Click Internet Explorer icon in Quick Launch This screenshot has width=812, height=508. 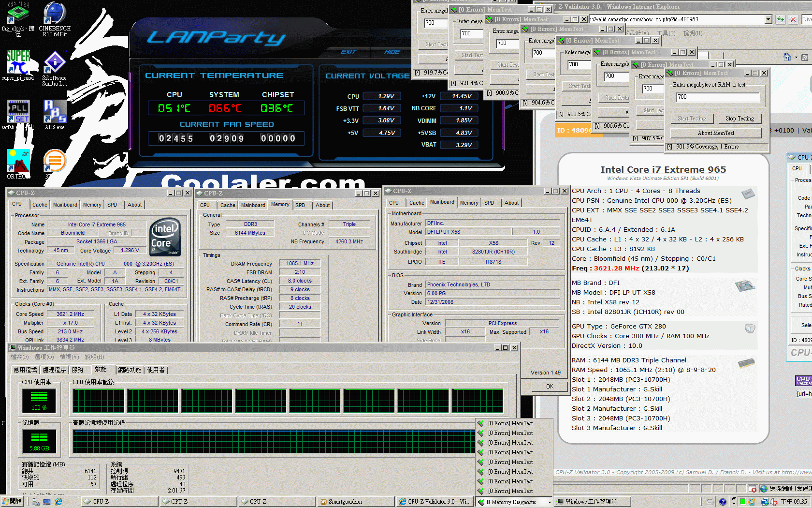[x=58, y=502]
